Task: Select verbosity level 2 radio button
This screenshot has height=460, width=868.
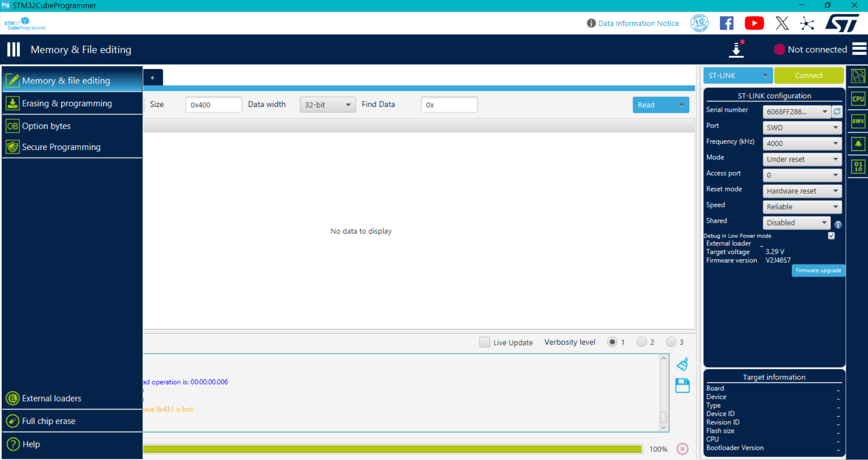Action: (641, 342)
